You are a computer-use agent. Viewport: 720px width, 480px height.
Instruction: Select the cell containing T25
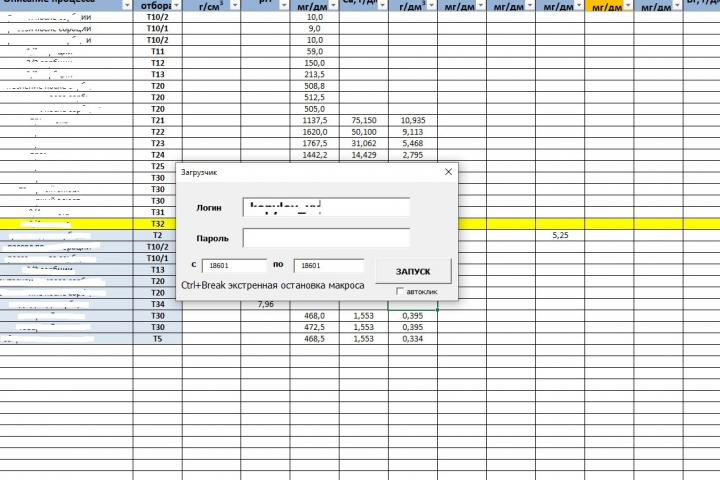pyautogui.click(x=155, y=166)
